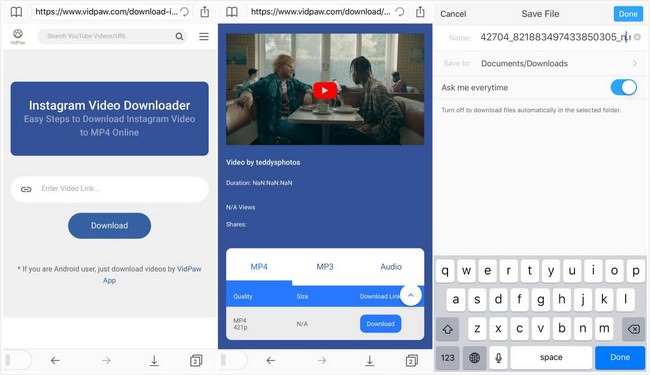Screen dimensions: 650x375
Task: Open tabs switcher in left bottom toolbar
Action: point(196,360)
